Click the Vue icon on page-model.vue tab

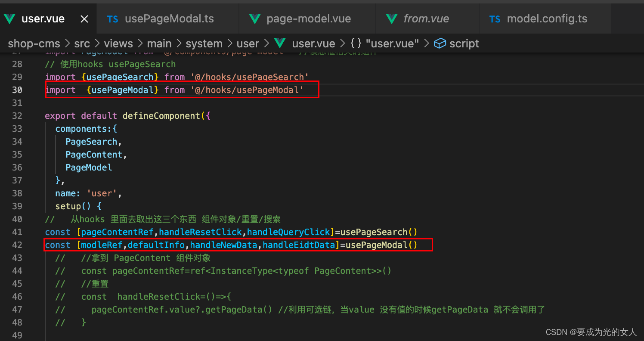click(x=255, y=18)
